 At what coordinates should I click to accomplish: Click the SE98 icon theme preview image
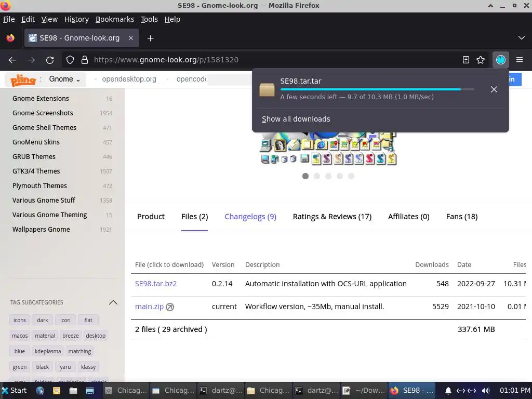tap(328, 148)
